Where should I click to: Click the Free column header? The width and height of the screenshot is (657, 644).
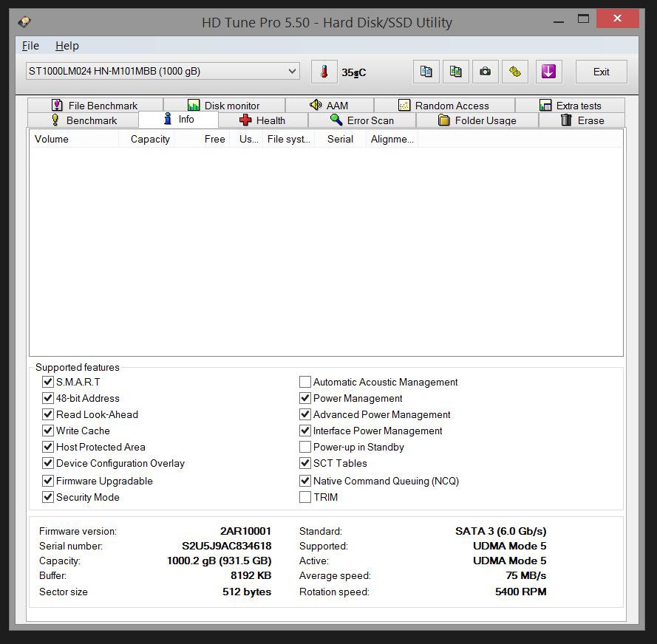point(202,139)
